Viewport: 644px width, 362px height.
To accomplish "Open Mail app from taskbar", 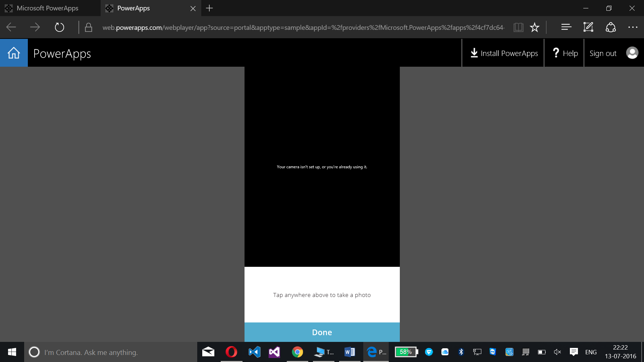I will click(208, 352).
